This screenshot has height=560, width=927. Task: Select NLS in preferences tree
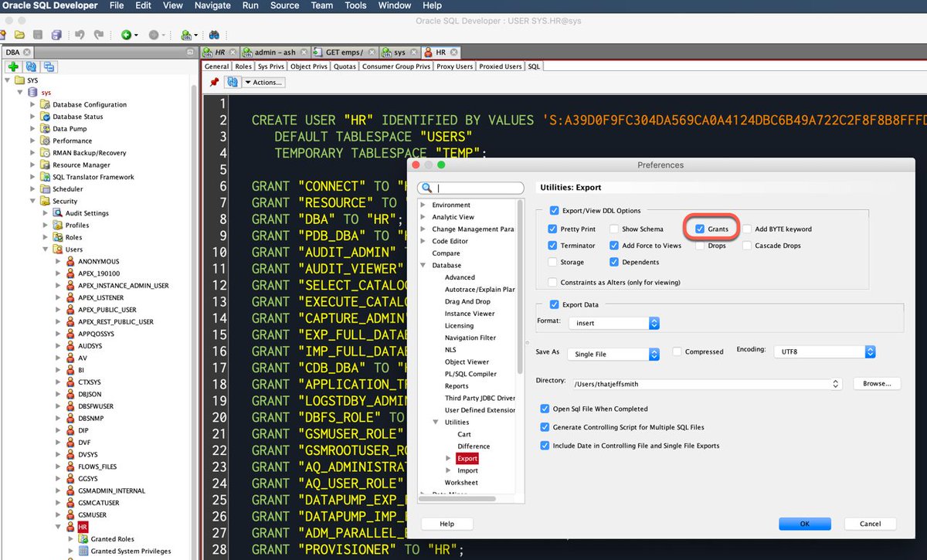click(450, 350)
